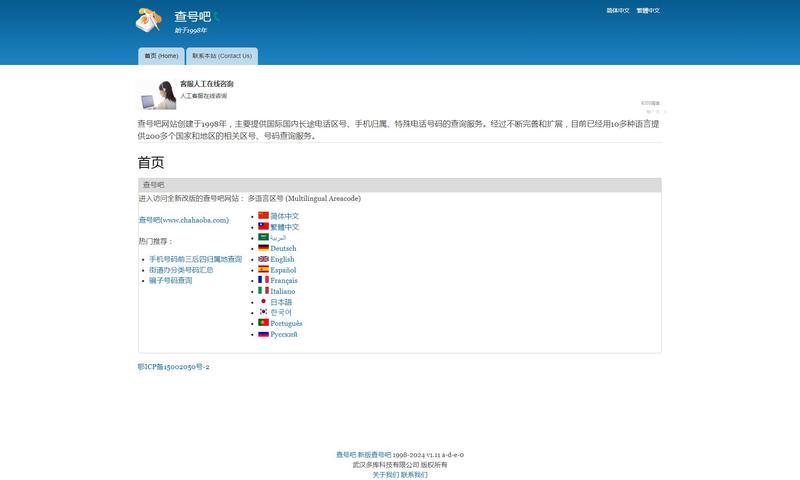The width and height of the screenshot is (800, 480).
Task: Open 骗子号码查询 link
Action: coord(170,281)
